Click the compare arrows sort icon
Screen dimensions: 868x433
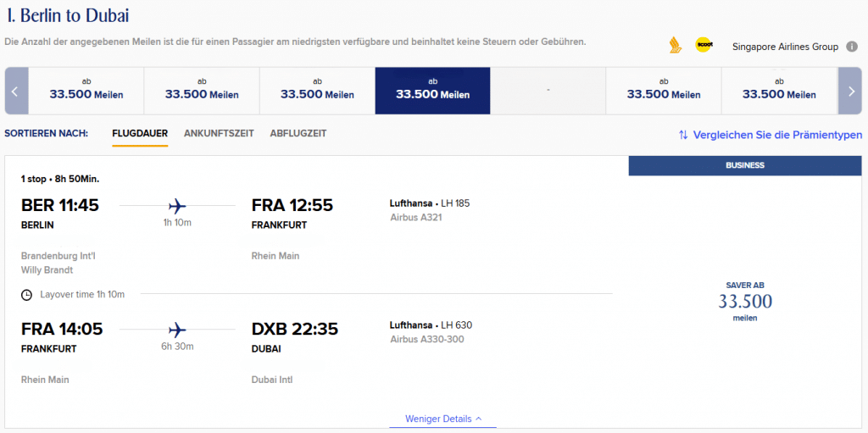click(x=683, y=135)
